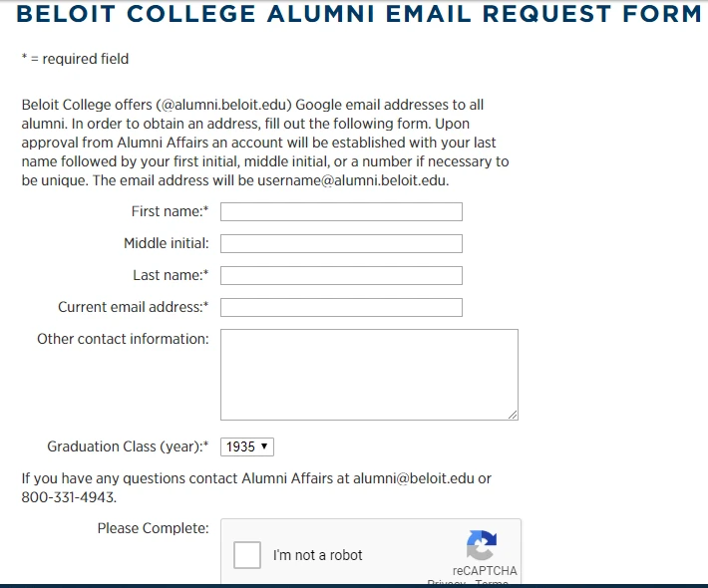Click the "Middle initial:" label text
708x588 pixels.
166,243
